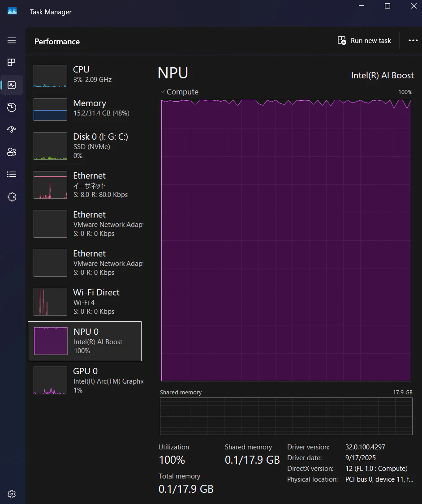
Task: Open Task Manager settings gear
Action: 12,494
